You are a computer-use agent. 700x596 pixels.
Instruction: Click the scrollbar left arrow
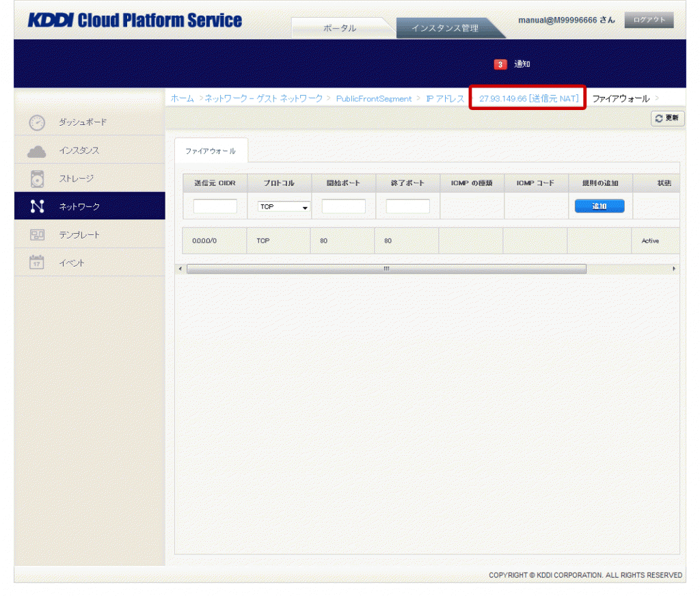point(180,269)
